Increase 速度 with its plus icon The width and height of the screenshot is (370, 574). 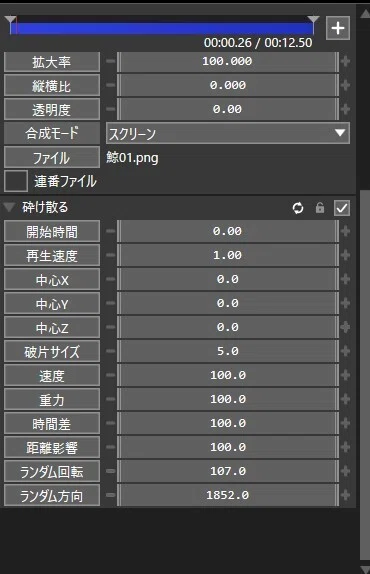[x=345, y=375]
